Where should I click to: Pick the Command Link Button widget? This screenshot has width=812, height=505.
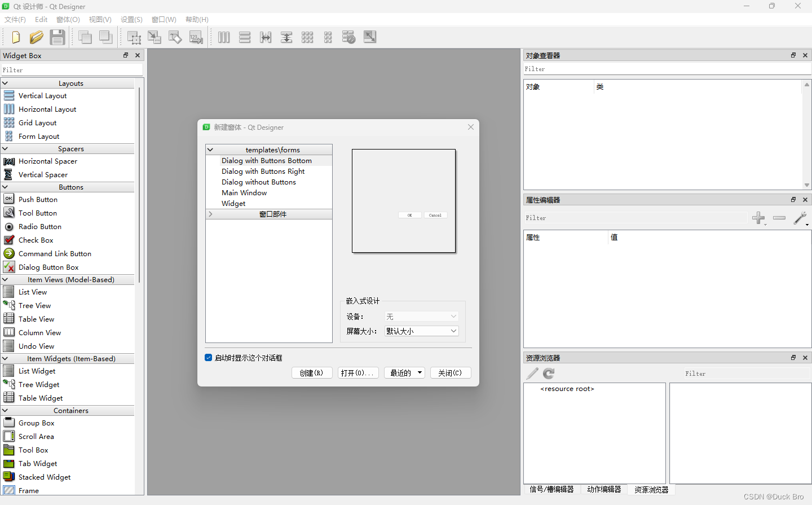[x=55, y=254]
